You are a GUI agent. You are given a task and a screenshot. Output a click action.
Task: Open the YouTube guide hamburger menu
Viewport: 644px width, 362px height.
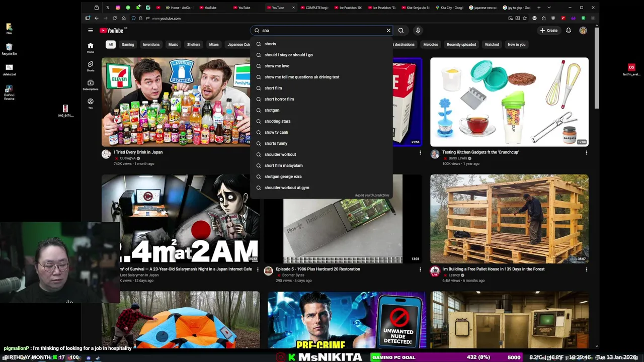(91, 30)
